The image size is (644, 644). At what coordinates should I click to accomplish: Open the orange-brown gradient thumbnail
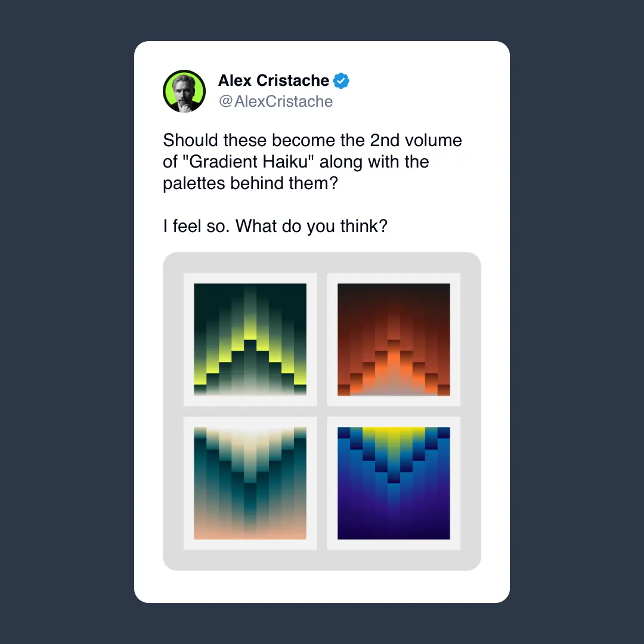394,340
